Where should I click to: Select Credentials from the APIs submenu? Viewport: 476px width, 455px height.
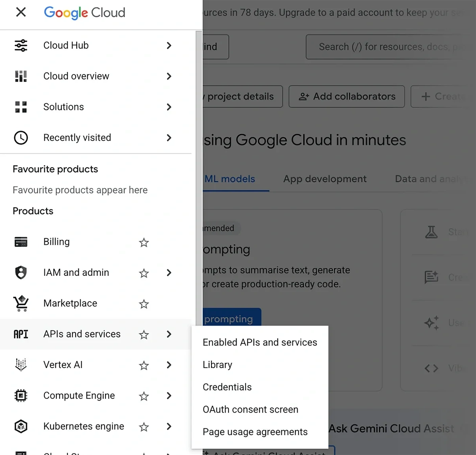(x=227, y=387)
